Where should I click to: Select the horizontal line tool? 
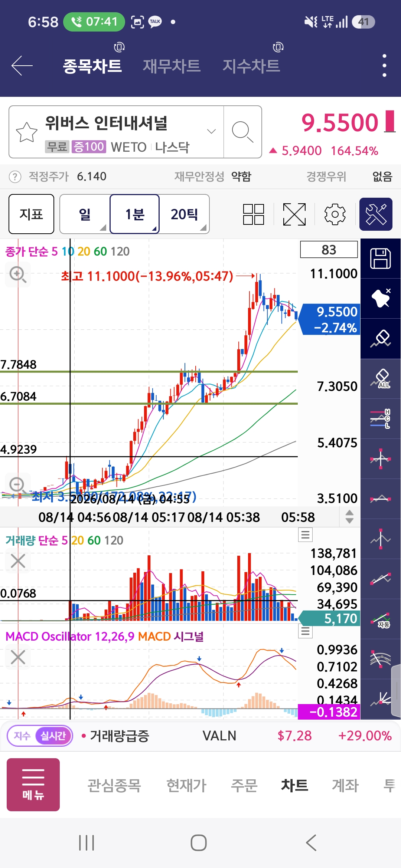[381, 499]
